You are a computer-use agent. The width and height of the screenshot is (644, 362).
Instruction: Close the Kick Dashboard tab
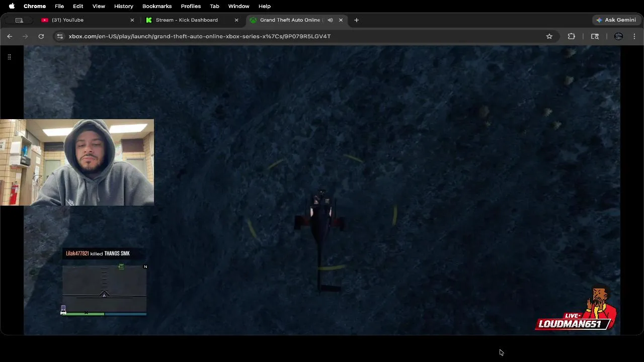(x=236, y=20)
